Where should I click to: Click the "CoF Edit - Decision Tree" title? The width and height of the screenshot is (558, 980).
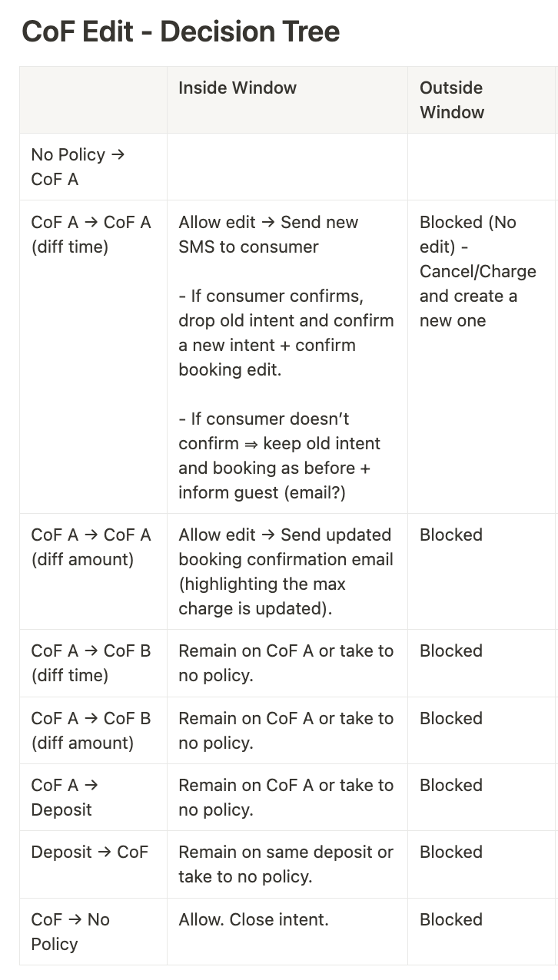181,31
